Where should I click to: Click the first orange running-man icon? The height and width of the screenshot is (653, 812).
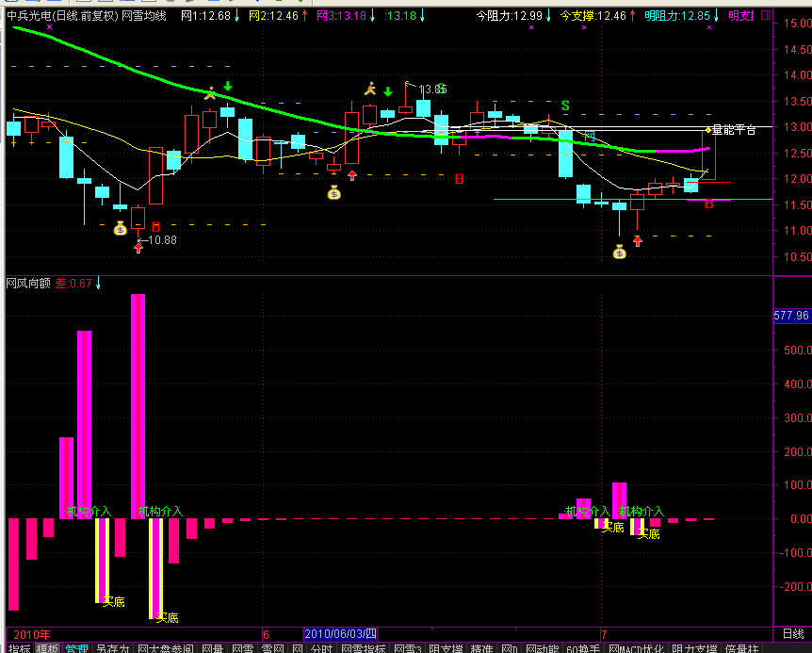pos(210,93)
